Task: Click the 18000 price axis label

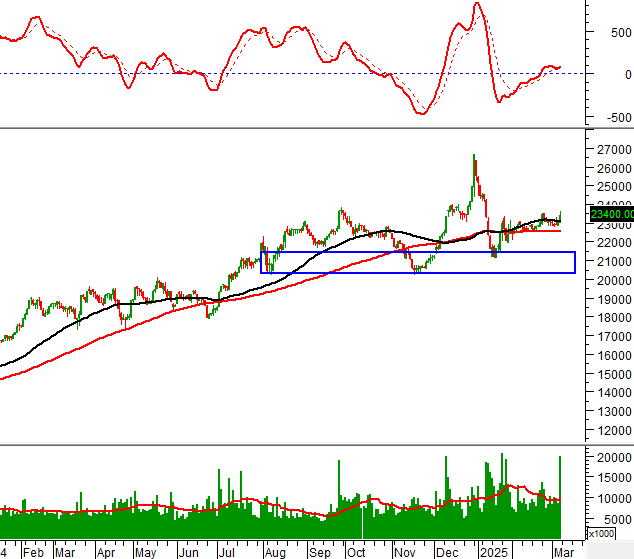Action: [614, 318]
